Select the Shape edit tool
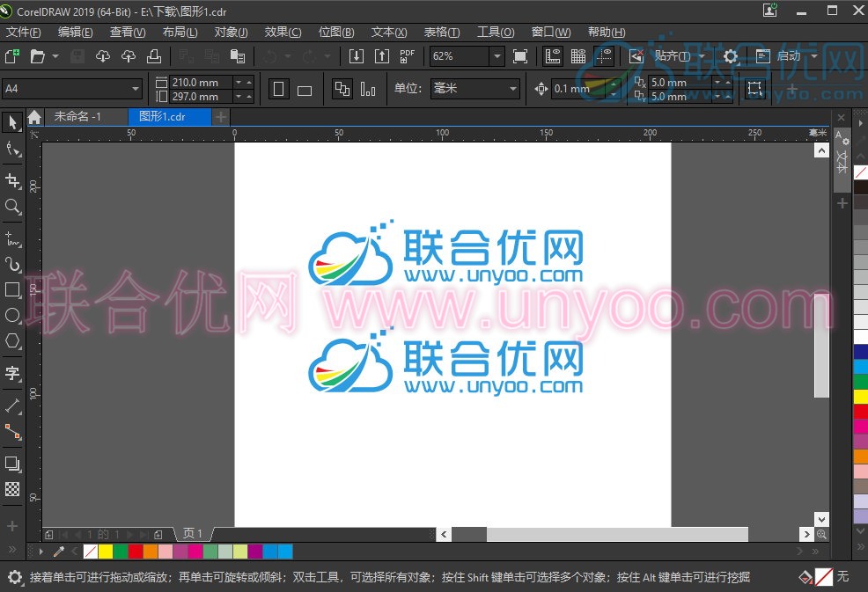The width and height of the screenshot is (868, 592). pyautogui.click(x=12, y=149)
